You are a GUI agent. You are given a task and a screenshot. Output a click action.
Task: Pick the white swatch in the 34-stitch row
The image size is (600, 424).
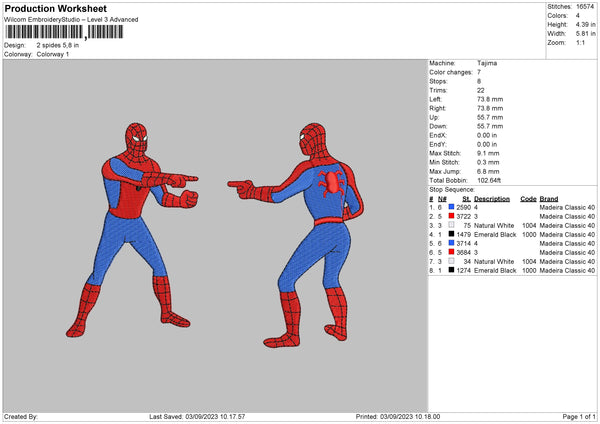click(x=452, y=261)
